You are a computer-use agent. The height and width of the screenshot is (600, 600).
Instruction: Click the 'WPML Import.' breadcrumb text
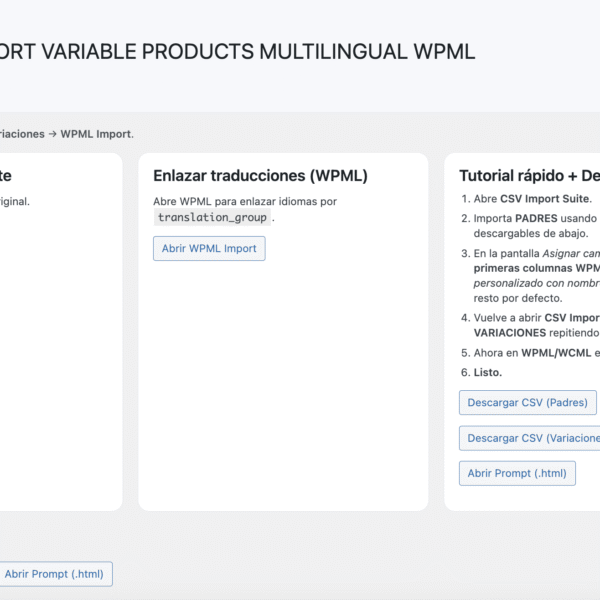97,134
